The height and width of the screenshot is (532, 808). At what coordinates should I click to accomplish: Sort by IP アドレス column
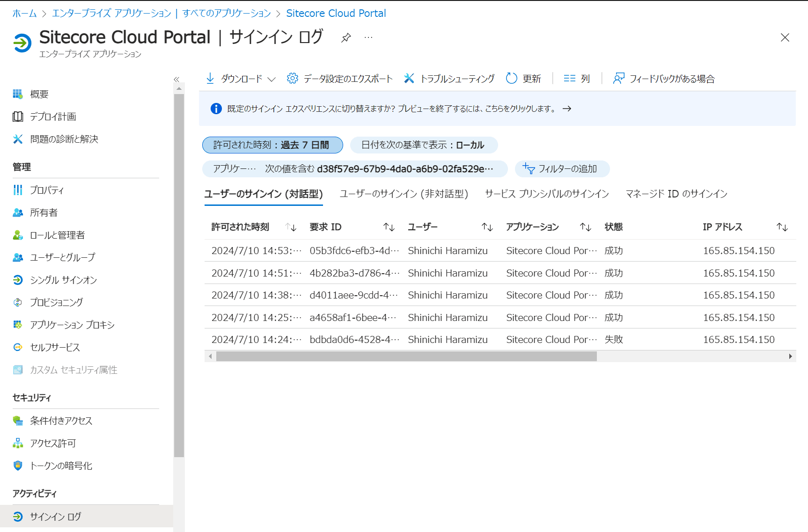(782, 227)
